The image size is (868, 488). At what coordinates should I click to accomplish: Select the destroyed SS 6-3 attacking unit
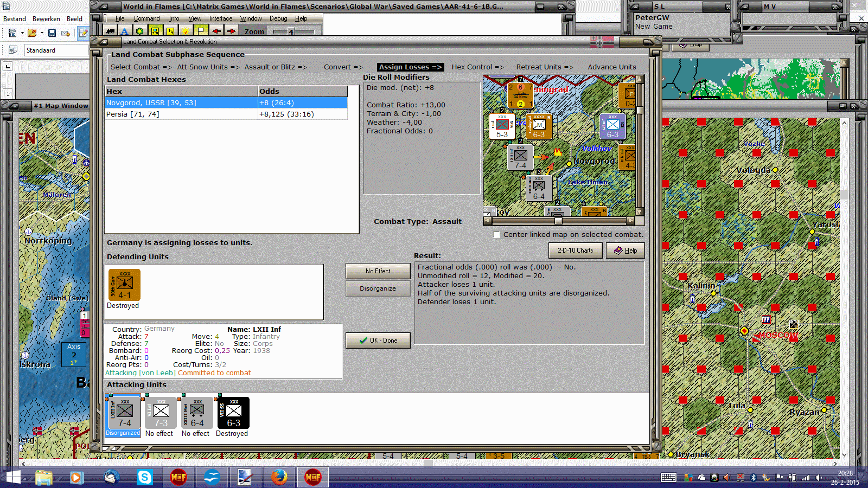tap(233, 413)
